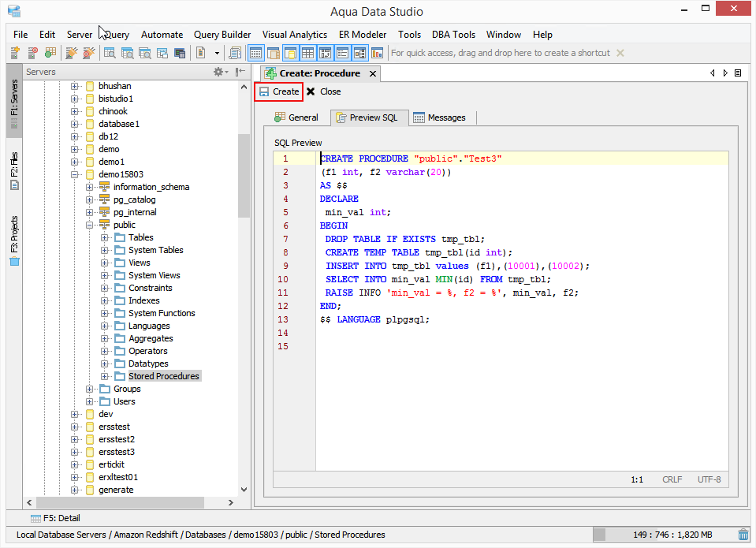Viewport: 756px width, 548px height.
Task: Open the Servers panel gear settings
Action: [220, 72]
